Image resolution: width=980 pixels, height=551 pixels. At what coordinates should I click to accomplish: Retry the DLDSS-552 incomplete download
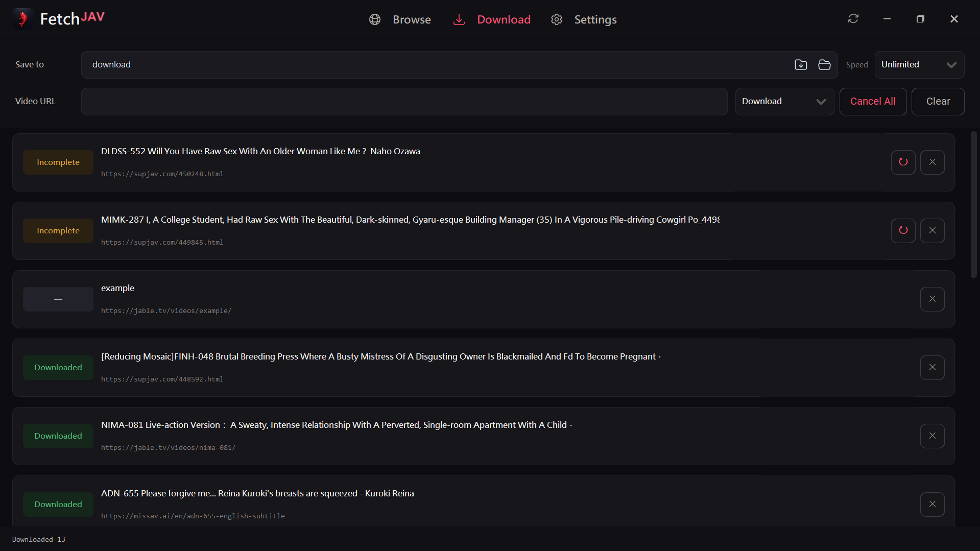[903, 162]
